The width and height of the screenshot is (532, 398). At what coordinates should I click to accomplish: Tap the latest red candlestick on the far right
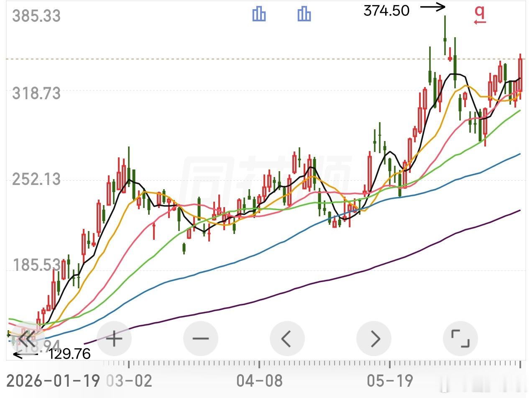point(521,77)
